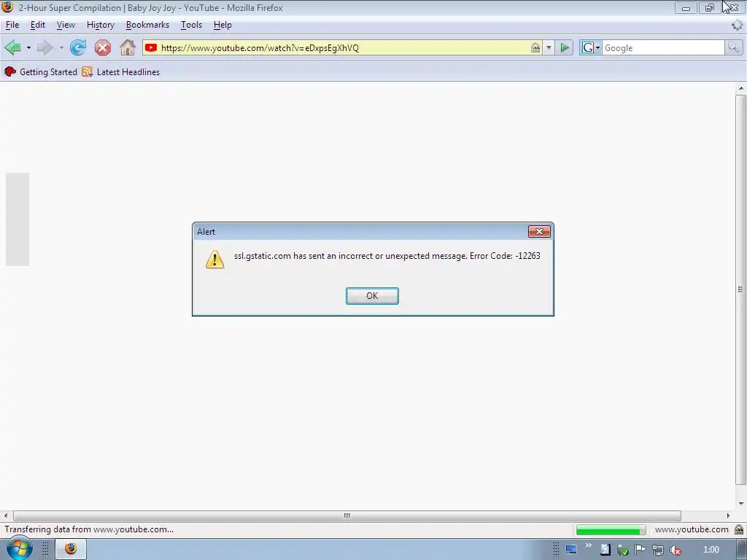The image size is (747, 560).
Task: Click the Firefox taskbar button
Action: click(x=71, y=549)
